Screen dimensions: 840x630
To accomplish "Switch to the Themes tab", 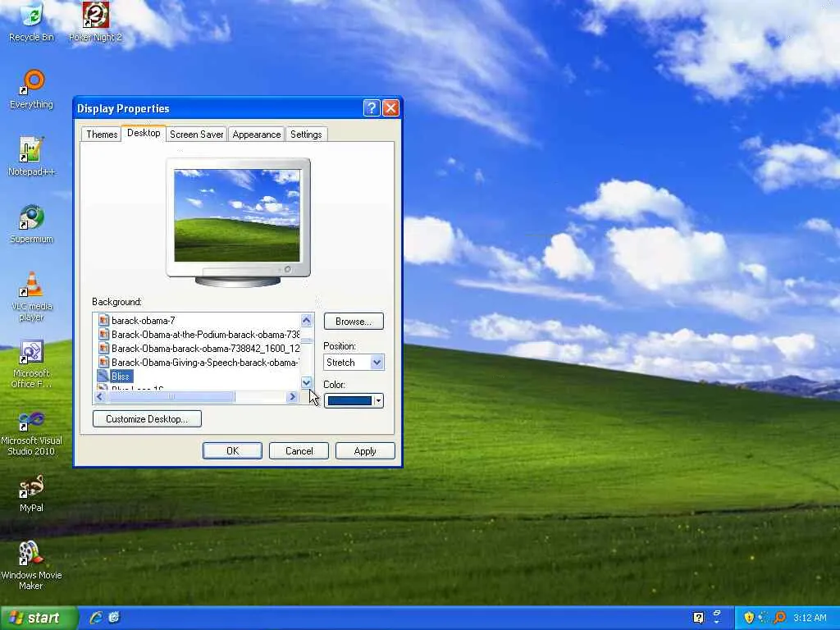I will coord(101,135).
